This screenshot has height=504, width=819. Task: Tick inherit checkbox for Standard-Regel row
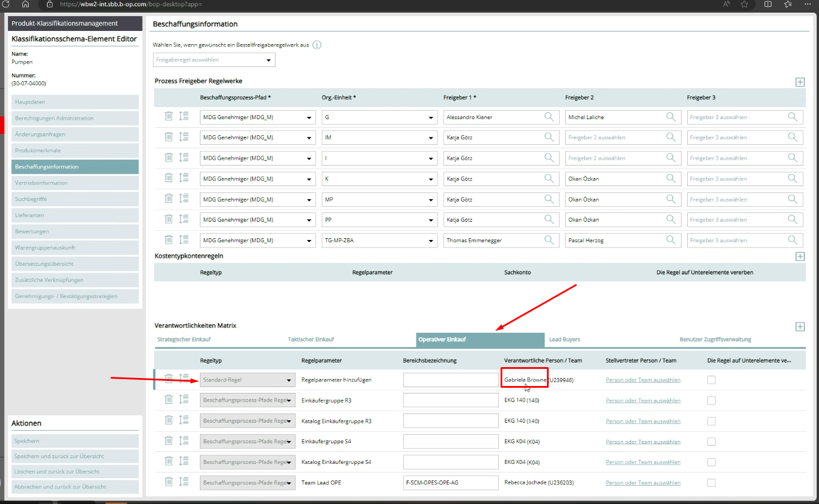click(711, 380)
